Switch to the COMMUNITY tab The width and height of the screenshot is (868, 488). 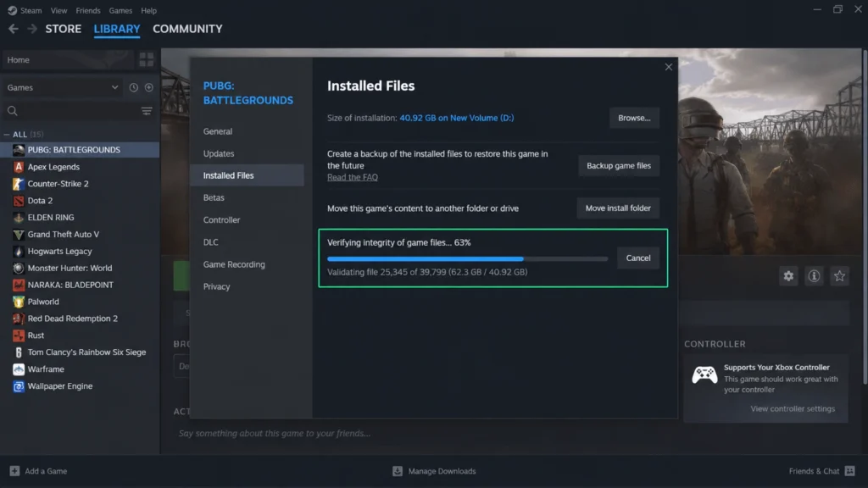[x=187, y=29]
